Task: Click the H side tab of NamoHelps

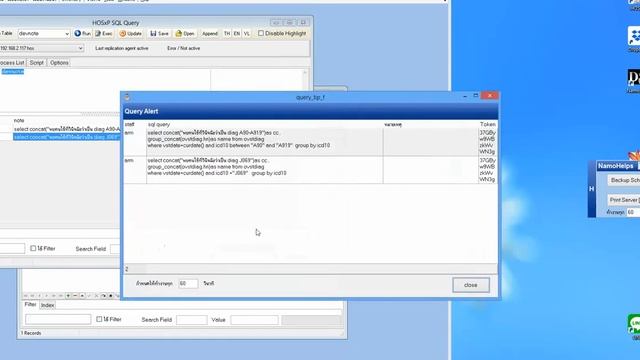Action: pyautogui.click(x=591, y=189)
